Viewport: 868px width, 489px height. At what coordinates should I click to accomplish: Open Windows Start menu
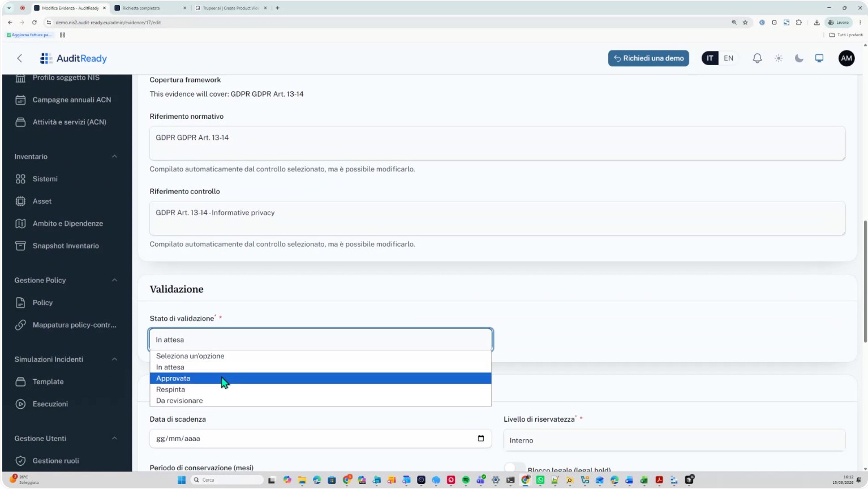[x=182, y=480]
